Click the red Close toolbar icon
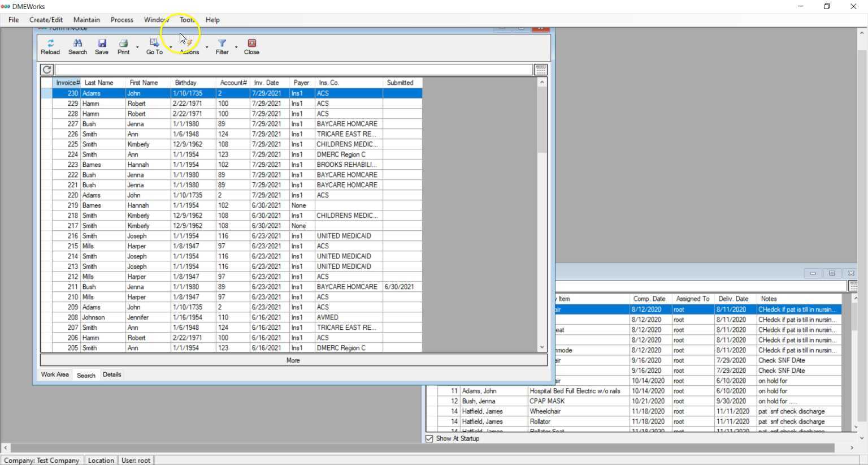 (x=251, y=44)
